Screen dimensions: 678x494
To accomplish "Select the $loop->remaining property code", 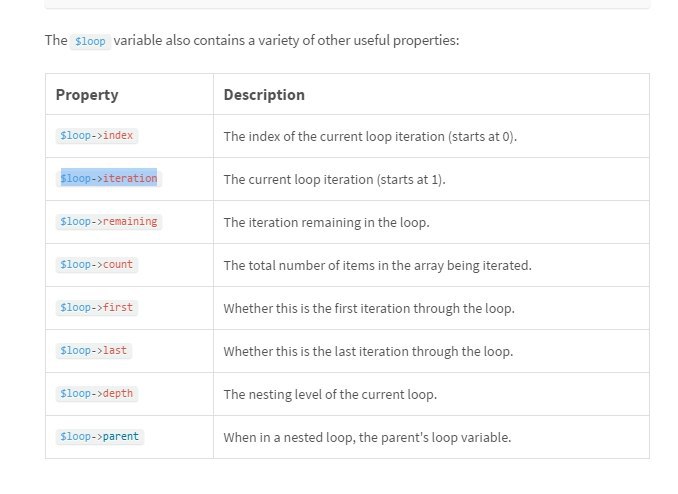I will tap(109, 221).
